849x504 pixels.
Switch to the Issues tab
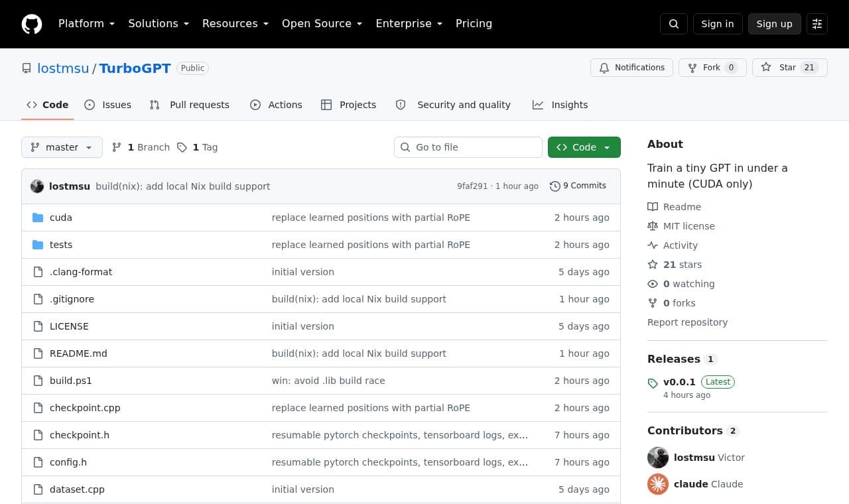click(x=108, y=105)
